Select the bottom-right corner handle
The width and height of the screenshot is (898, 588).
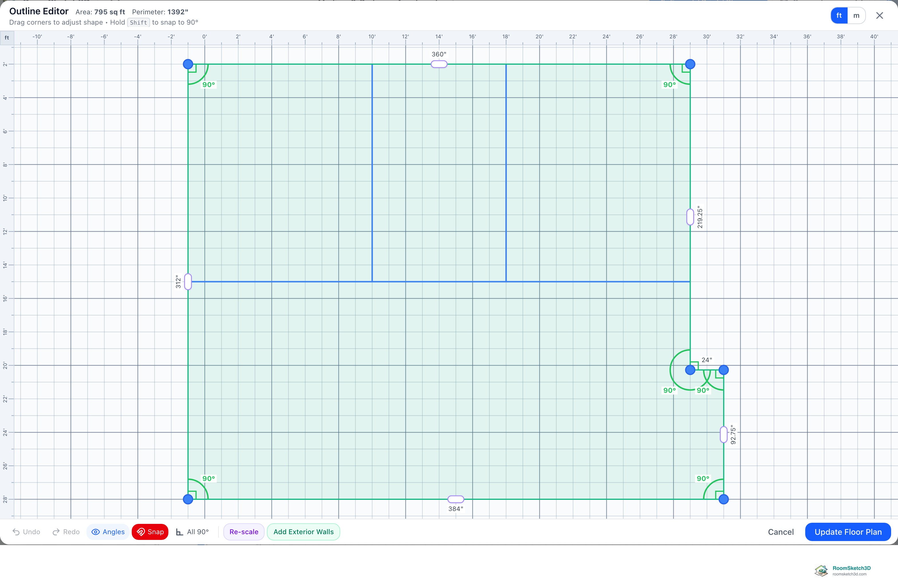[x=723, y=499]
